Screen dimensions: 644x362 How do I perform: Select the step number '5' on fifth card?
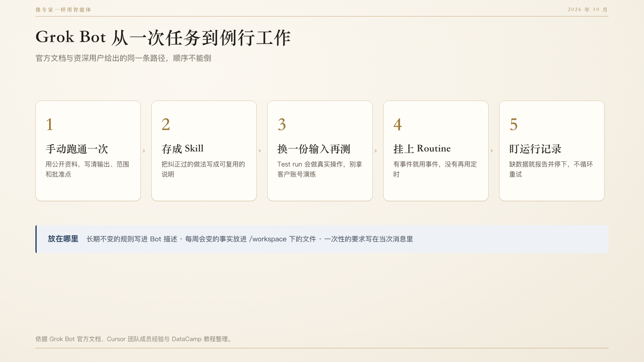click(x=514, y=125)
